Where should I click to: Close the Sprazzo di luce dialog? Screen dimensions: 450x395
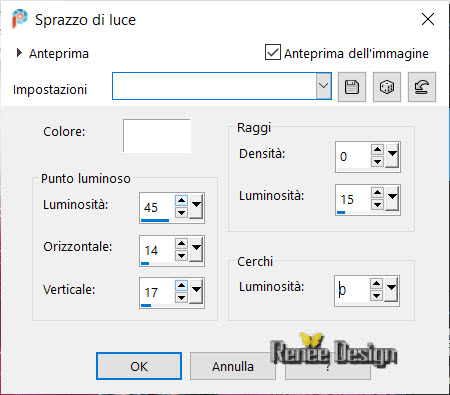428,19
